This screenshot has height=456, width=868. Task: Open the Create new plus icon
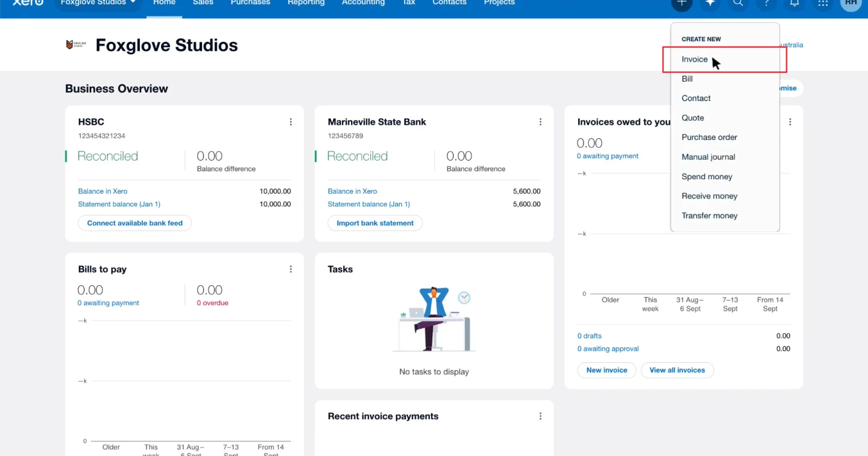click(682, 3)
